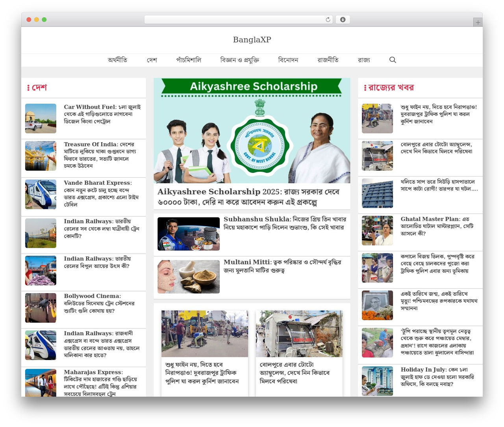Open sidebar article একই তারিখে জন্ম, একই তারিখে মৃত্যু

pos(439,301)
